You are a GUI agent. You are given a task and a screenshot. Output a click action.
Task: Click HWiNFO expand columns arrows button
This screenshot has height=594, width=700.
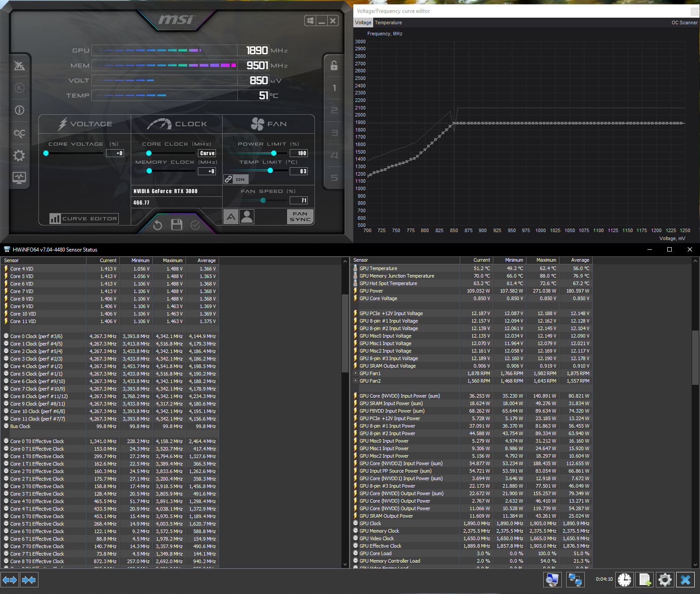point(10,580)
